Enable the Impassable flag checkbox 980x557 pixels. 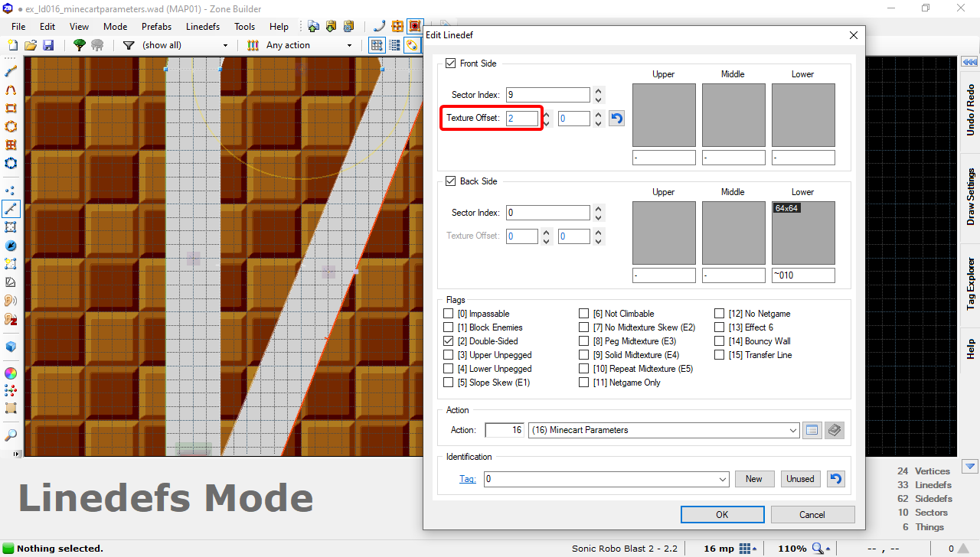coord(449,314)
